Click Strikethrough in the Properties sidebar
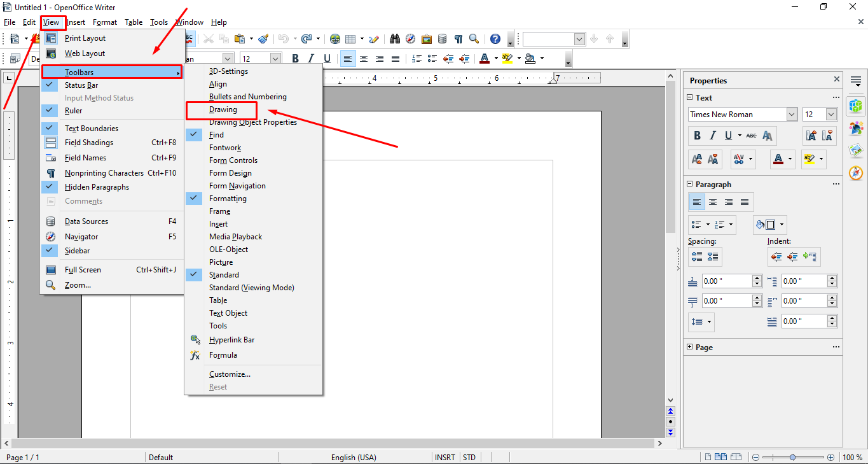Screen dimensions: 868x464 coord(752,136)
